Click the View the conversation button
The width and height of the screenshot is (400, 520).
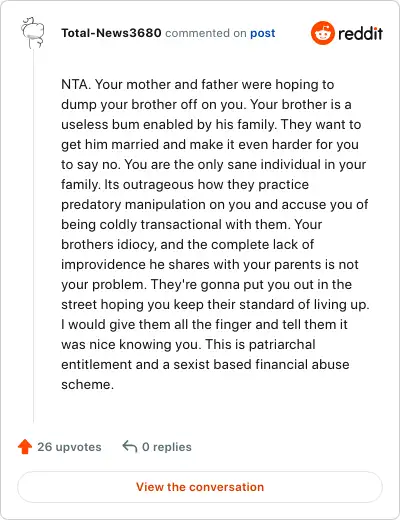click(200, 487)
